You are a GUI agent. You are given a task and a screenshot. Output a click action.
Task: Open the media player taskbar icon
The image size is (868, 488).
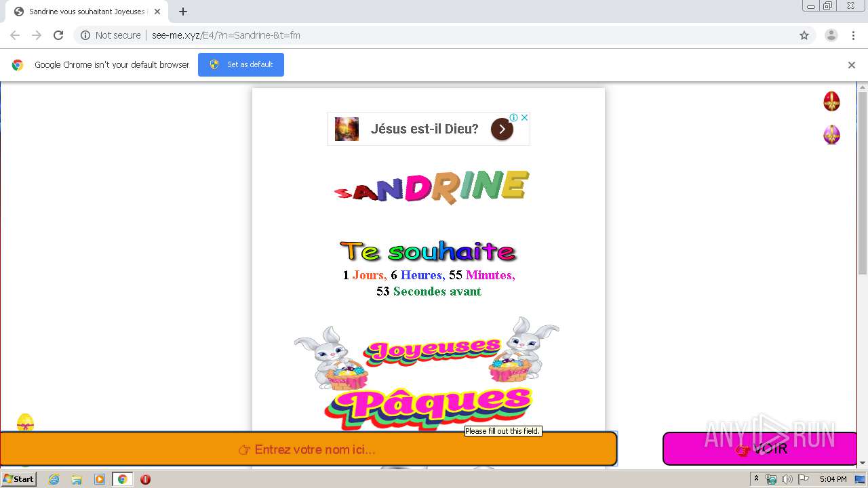tap(100, 479)
